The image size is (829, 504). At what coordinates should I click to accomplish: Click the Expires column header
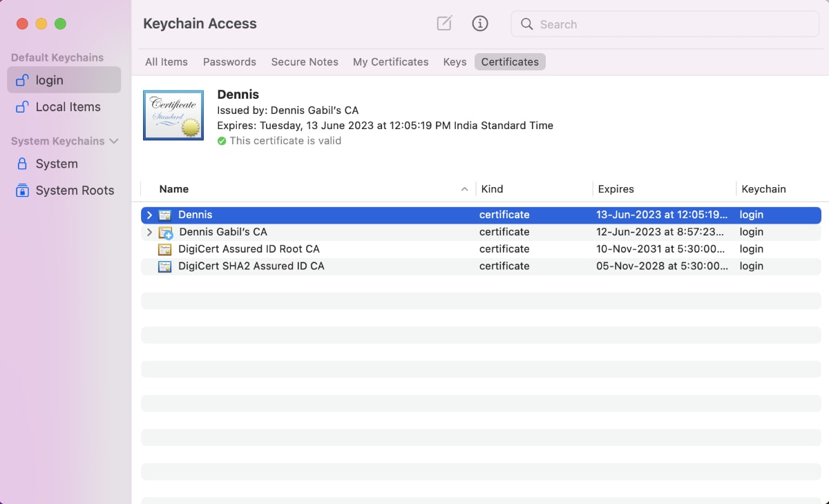pos(616,189)
